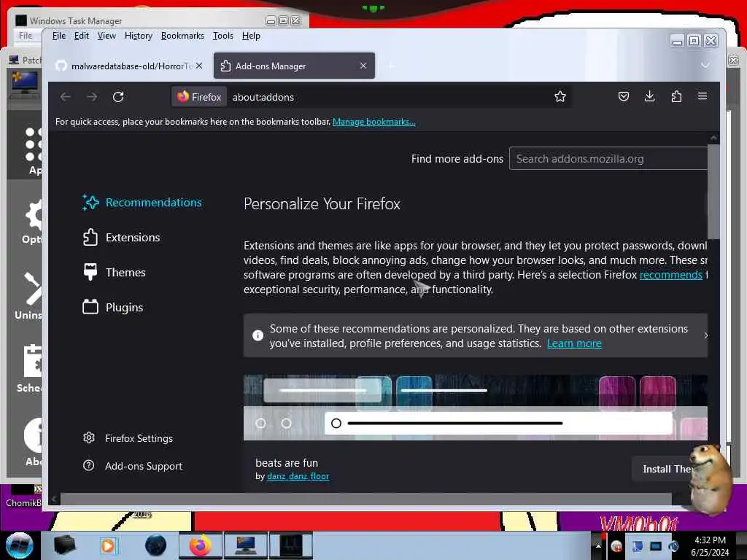Image resolution: width=747 pixels, height=560 pixels.
Task: Dismiss the personalized recommendations notice arrow
Action: (705, 335)
